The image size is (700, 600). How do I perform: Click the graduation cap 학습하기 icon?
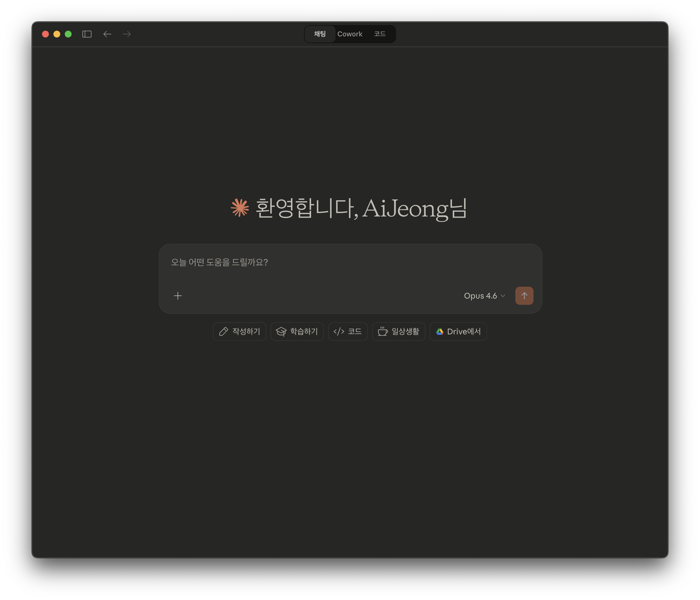(281, 332)
